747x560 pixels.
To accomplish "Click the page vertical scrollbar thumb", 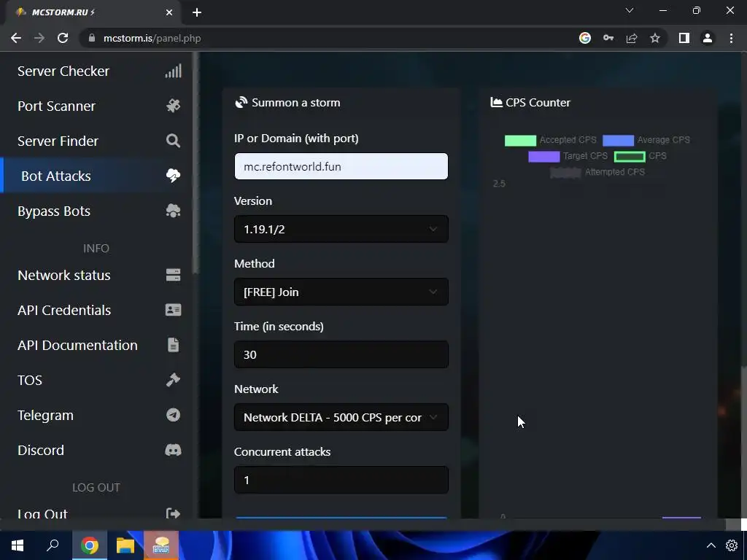I will (x=743, y=443).
